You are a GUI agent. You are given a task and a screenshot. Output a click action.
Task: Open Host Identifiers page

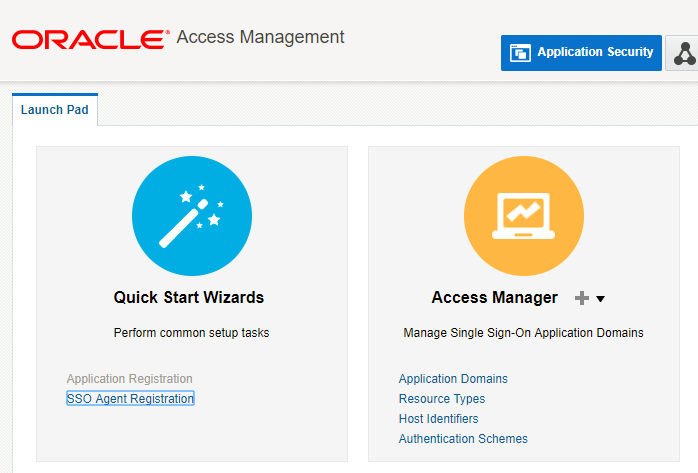pos(438,419)
